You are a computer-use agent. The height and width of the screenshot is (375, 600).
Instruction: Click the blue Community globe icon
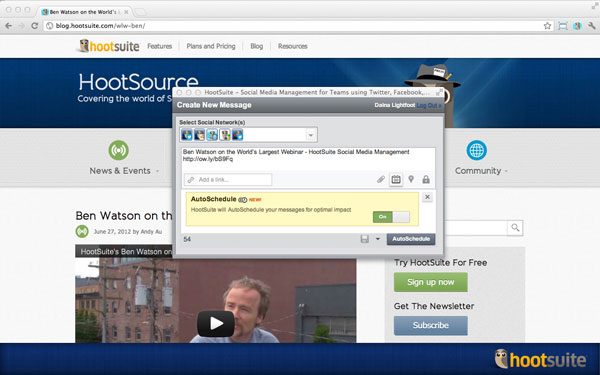(x=476, y=150)
